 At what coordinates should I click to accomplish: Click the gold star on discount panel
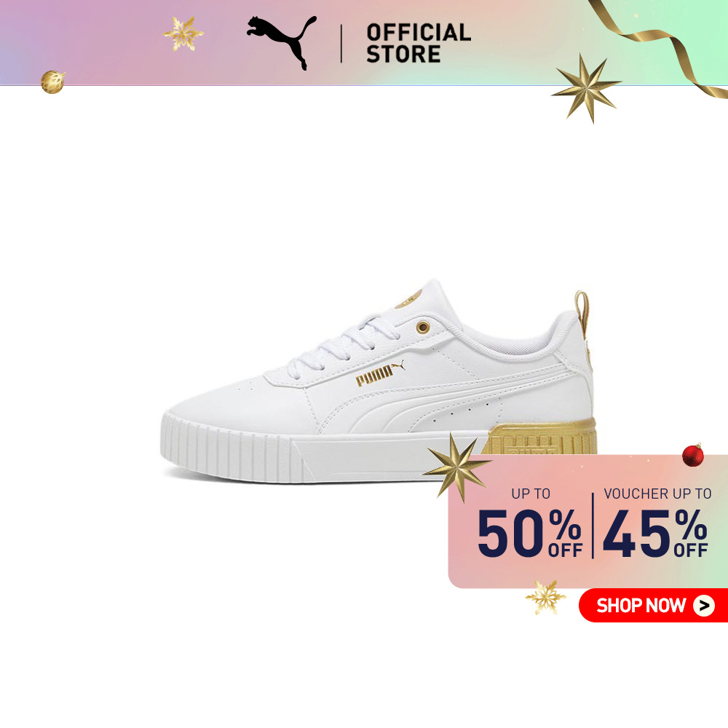(456, 467)
